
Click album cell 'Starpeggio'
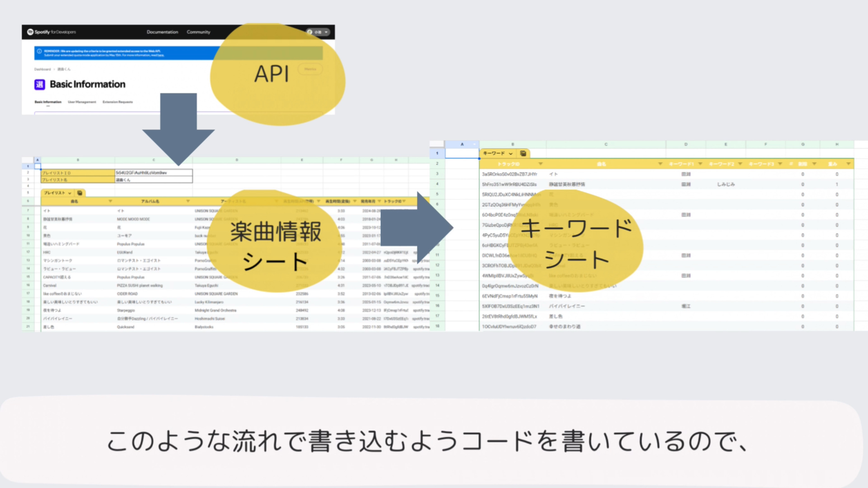[x=126, y=310]
